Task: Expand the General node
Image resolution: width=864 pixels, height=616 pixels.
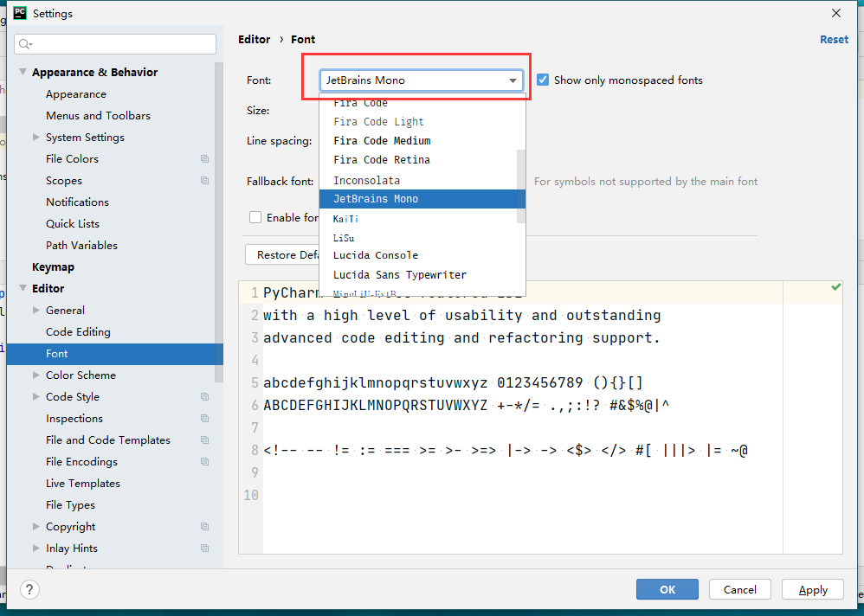Action: tap(36, 311)
